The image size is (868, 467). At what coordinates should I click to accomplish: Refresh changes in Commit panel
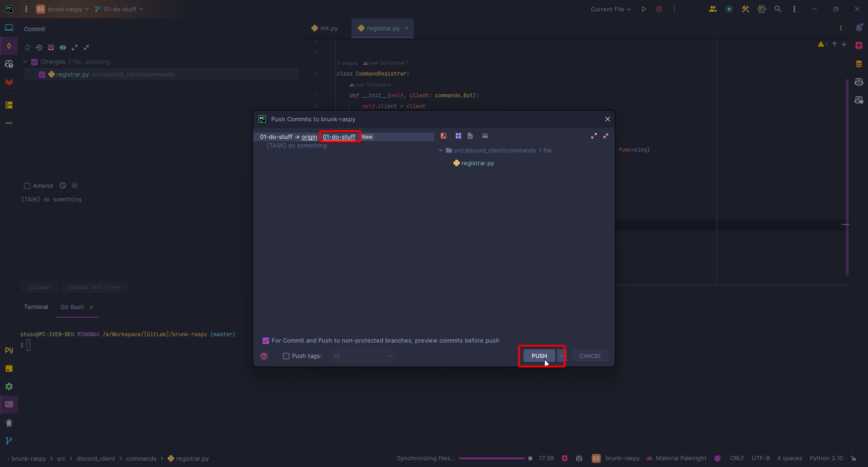click(x=28, y=48)
